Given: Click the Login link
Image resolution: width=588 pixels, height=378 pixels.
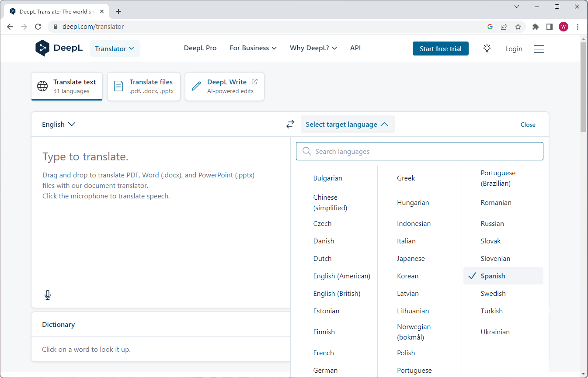Looking at the screenshot, I should (514, 49).
